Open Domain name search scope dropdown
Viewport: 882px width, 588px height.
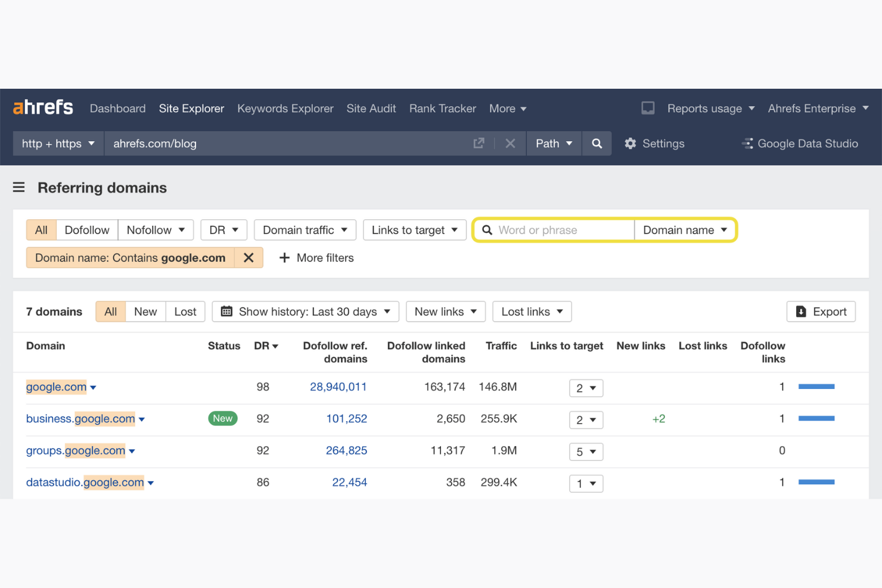pyautogui.click(x=685, y=230)
